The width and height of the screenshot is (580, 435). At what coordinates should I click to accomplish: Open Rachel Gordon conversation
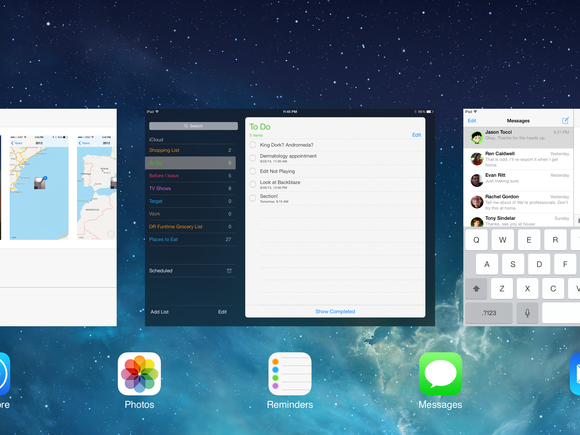518,202
